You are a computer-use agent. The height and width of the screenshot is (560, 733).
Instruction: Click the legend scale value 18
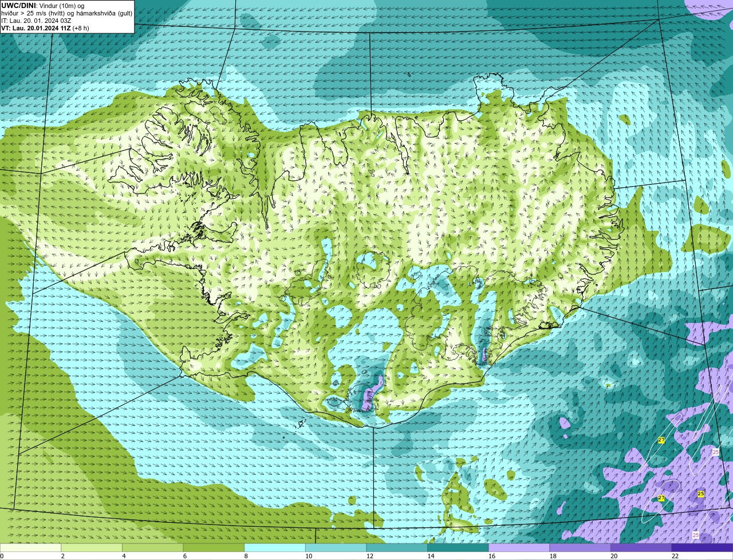point(553,556)
